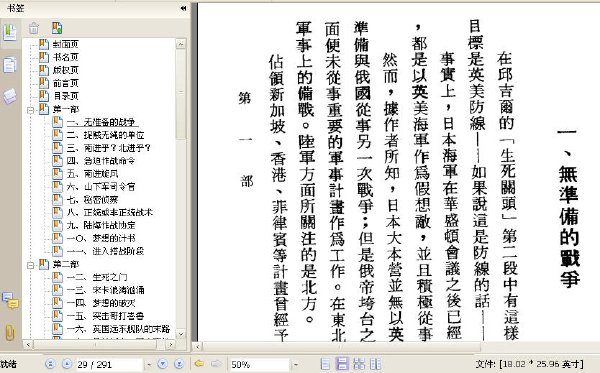Click bookmarks horizontal scroll-left arrow
Viewport: 600px width, 373px height.
click(28, 345)
